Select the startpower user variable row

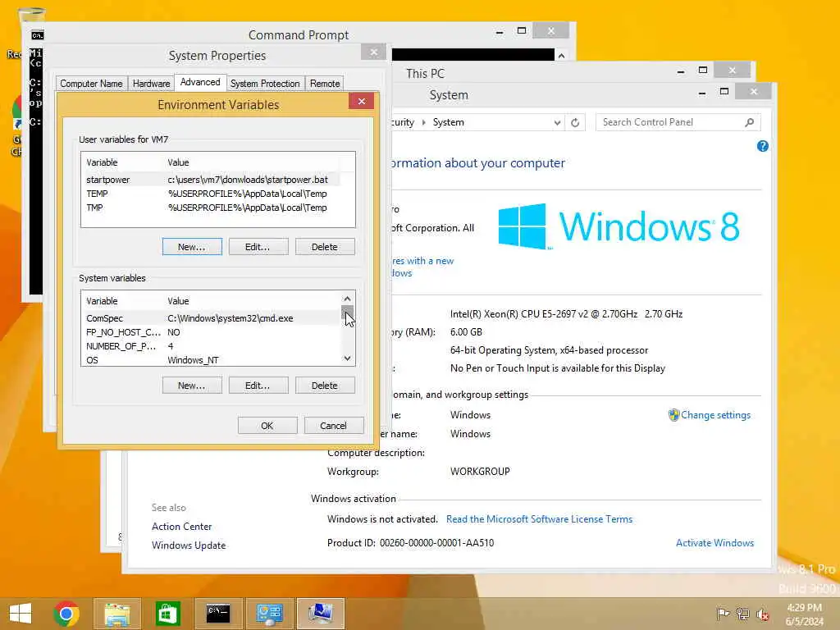tap(212, 180)
